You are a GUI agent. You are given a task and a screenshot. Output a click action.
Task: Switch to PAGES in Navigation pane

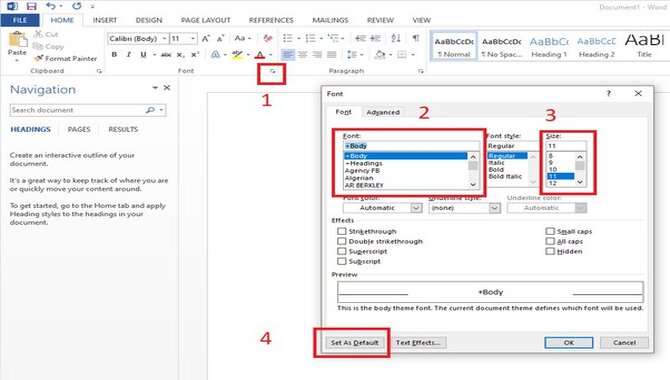(79, 129)
